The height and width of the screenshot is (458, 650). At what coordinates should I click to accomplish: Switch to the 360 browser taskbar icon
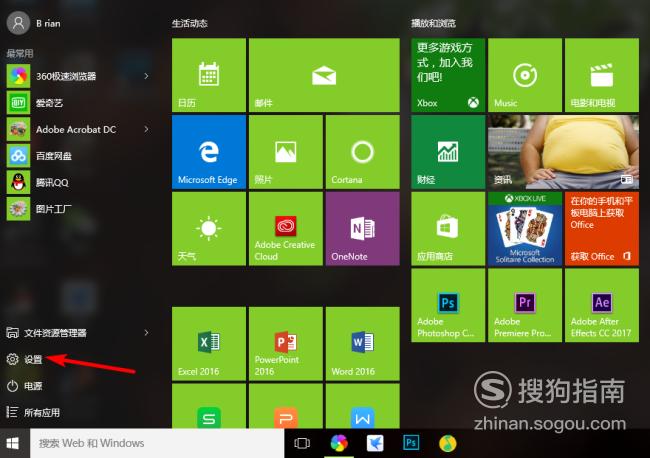tap(339, 443)
